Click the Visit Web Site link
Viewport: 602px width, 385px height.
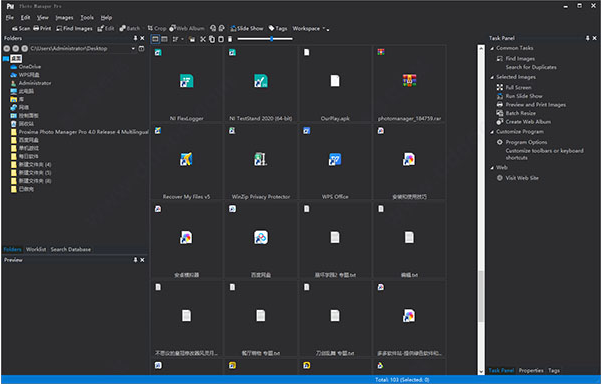pyautogui.click(x=522, y=178)
